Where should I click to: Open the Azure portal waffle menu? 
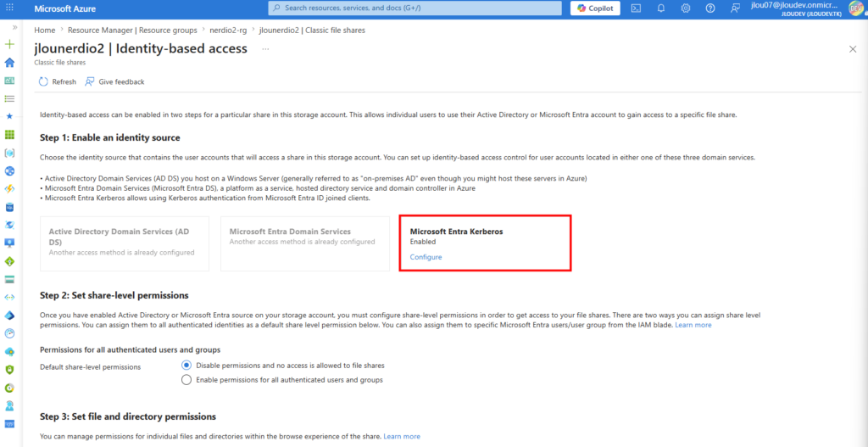pos(9,8)
